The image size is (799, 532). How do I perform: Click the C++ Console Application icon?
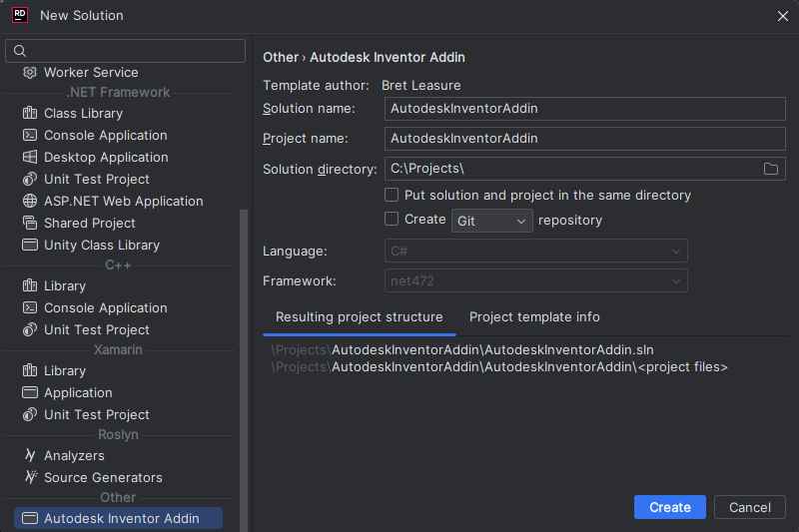point(30,307)
